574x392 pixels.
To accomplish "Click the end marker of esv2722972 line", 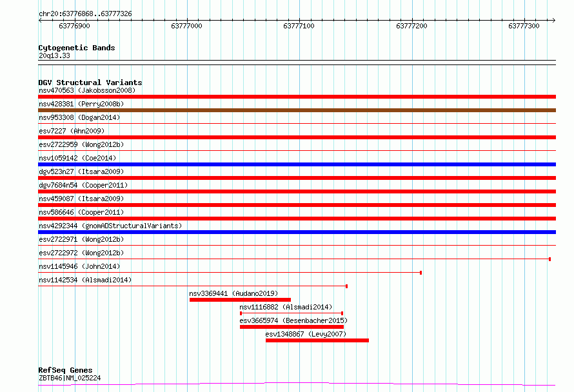I will [550, 259].
